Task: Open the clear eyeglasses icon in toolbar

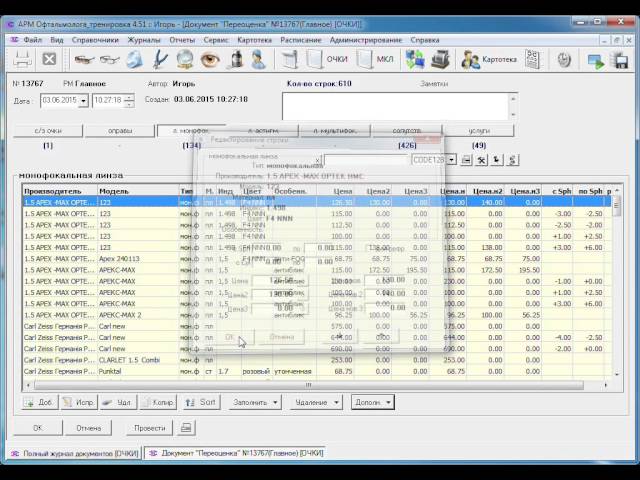Action: (109, 60)
